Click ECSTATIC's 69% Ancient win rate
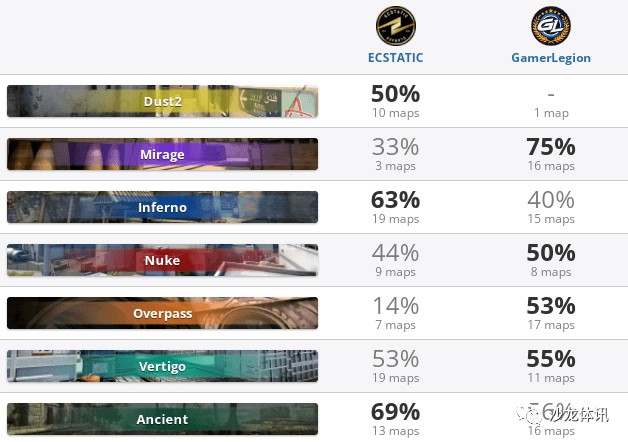Image resolution: width=628 pixels, height=442 pixels. 396,412
